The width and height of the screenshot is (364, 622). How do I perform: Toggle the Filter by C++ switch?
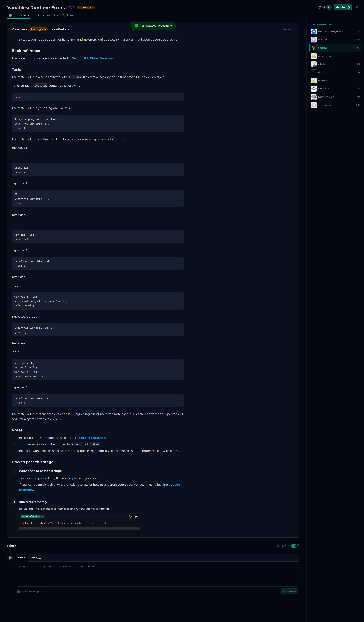[295, 546]
